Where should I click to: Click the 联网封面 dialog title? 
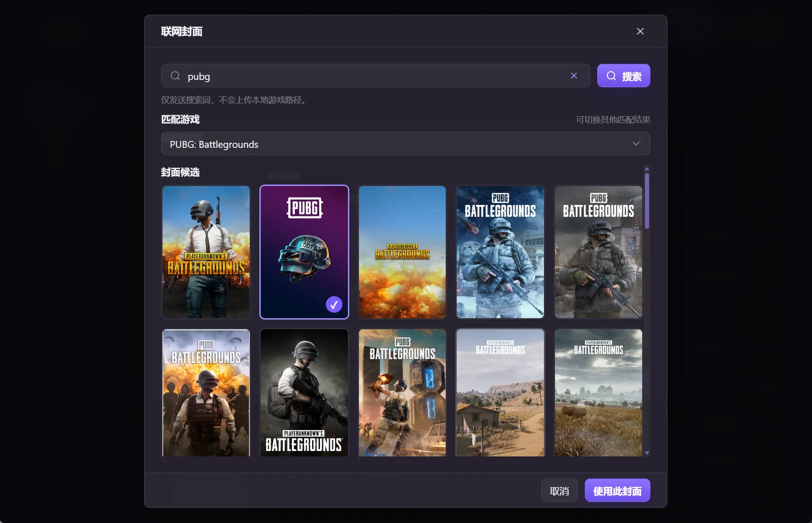pyautogui.click(x=182, y=31)
